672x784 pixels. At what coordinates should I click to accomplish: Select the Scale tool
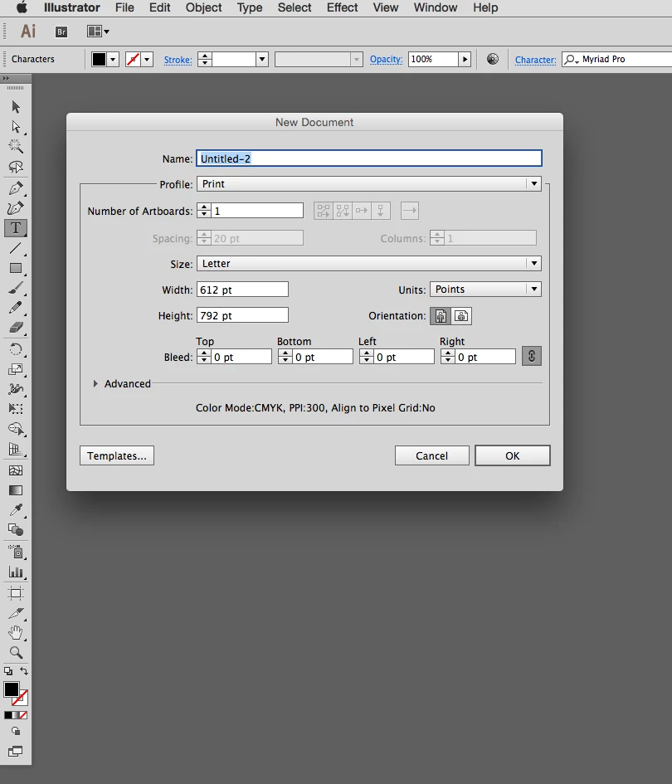[16, 369]
